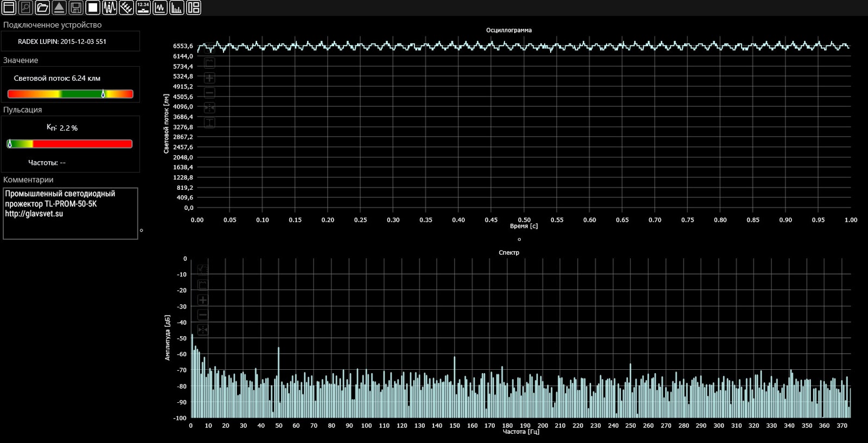
Task: Click the light flux arrows icon
Action: point(126,8)
